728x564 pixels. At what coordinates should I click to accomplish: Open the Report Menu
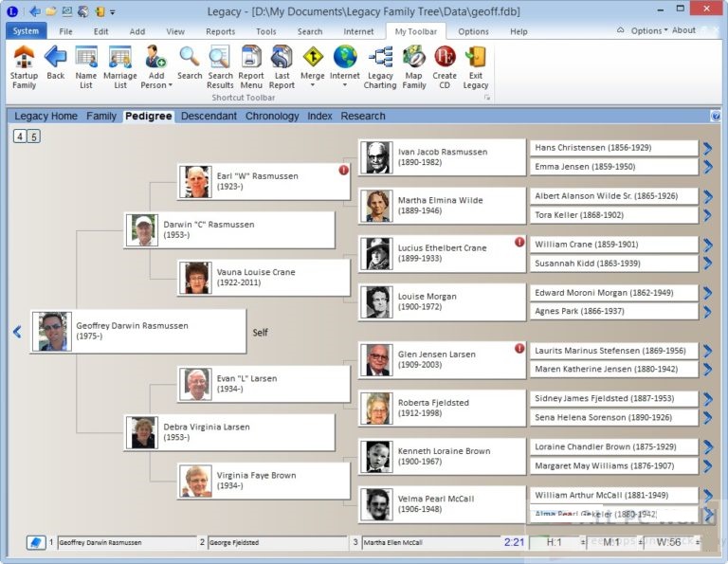click(x=251, y=67)
